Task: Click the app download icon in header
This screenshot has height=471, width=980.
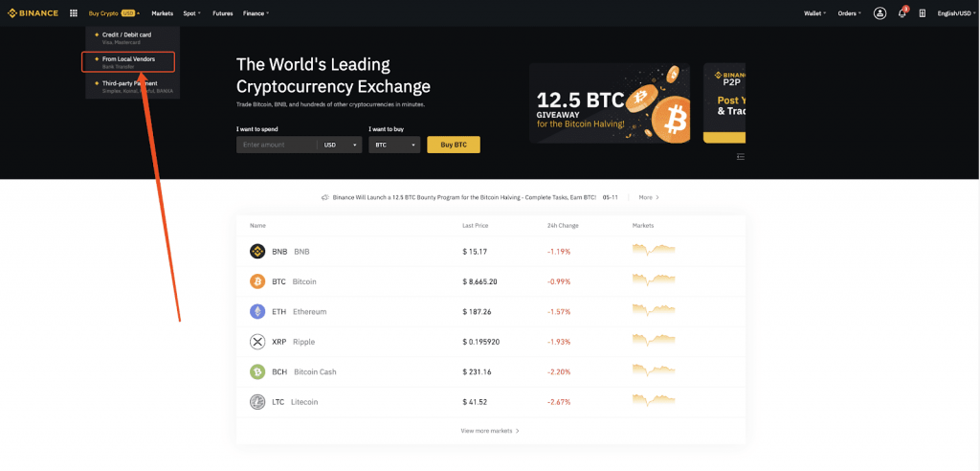Action: pyautogui.click(x=922, y=13)
